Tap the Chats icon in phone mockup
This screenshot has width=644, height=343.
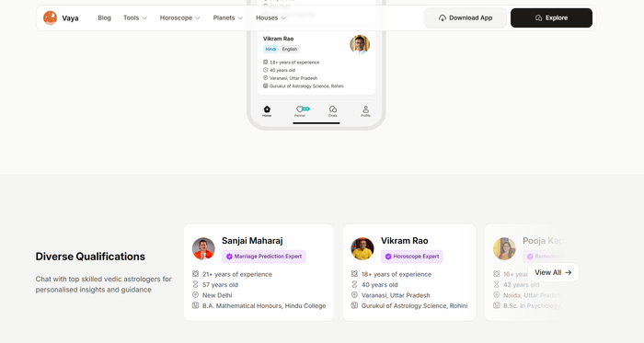[333, 109]
